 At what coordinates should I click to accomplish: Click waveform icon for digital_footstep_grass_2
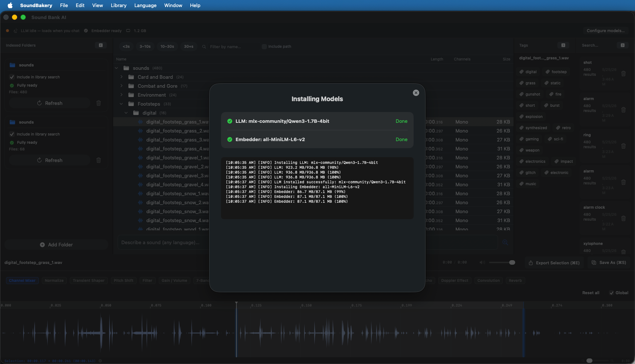tap(140, 131)
